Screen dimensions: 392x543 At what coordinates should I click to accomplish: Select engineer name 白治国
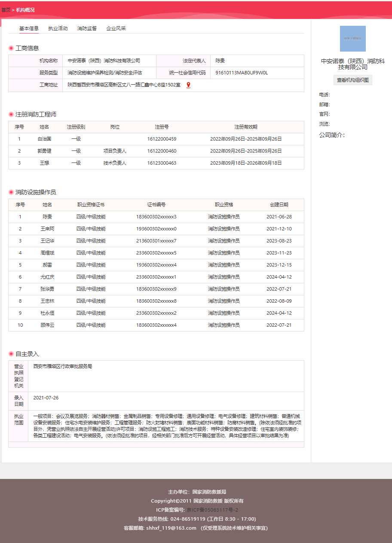click(x=45, y=139)
